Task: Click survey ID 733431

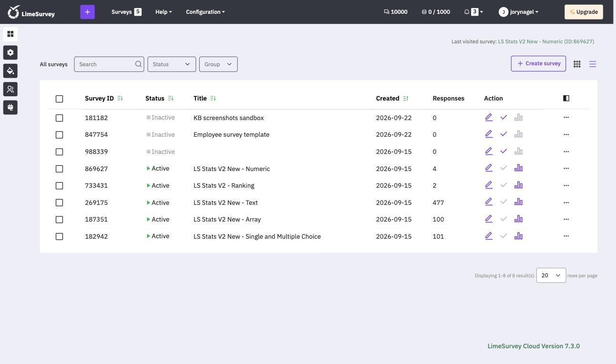Action: pyautogui.click(x=96, y=185)
